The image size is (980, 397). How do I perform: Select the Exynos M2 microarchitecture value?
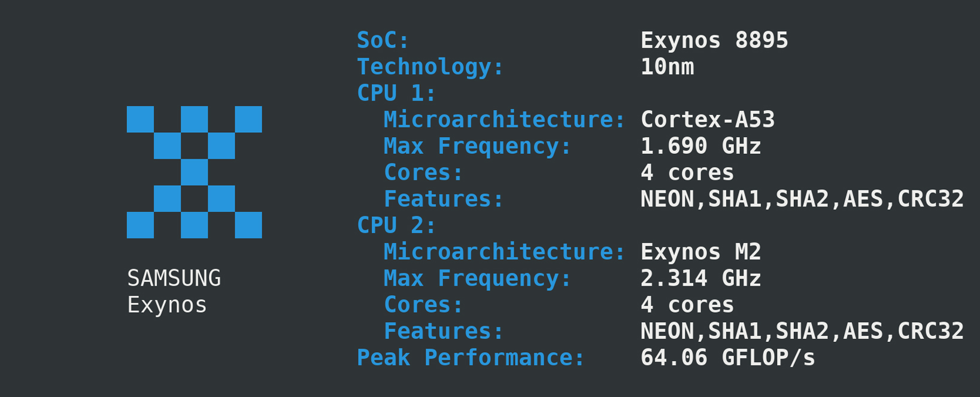point(700,251)
